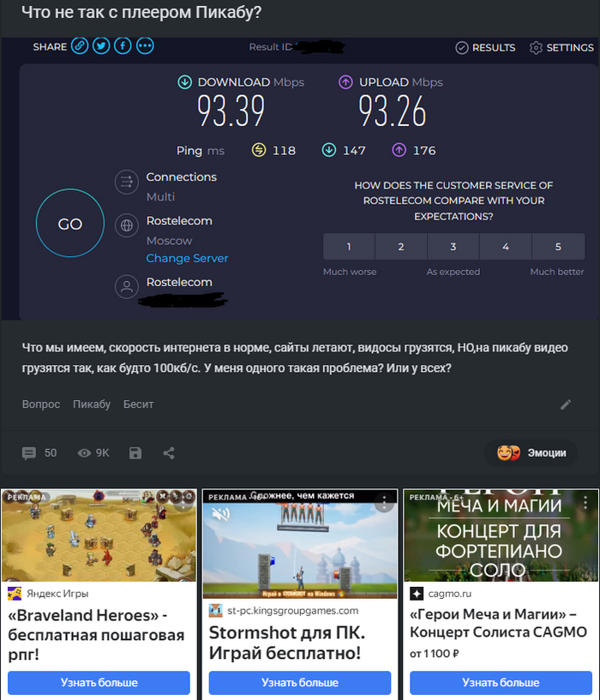Image resolution: width=600 pixels, height=700 pixels.
Task: Open the concert ad image
Action: [501, 535]
